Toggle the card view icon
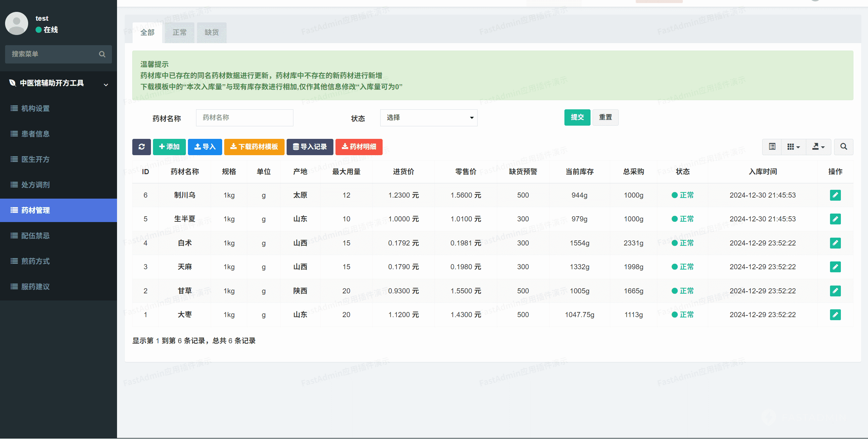The height and width of the screenshot is (439, 868). 772,147
